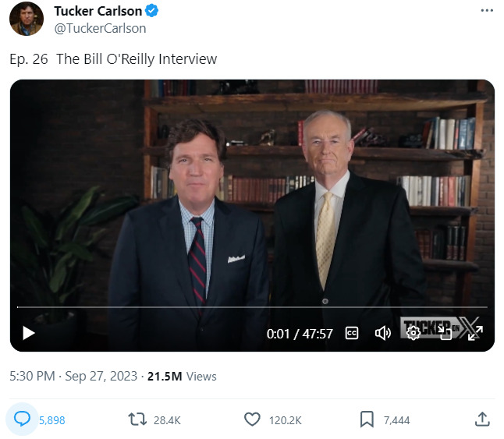Switch video to picture-in-picture mode

click(444, 332)
